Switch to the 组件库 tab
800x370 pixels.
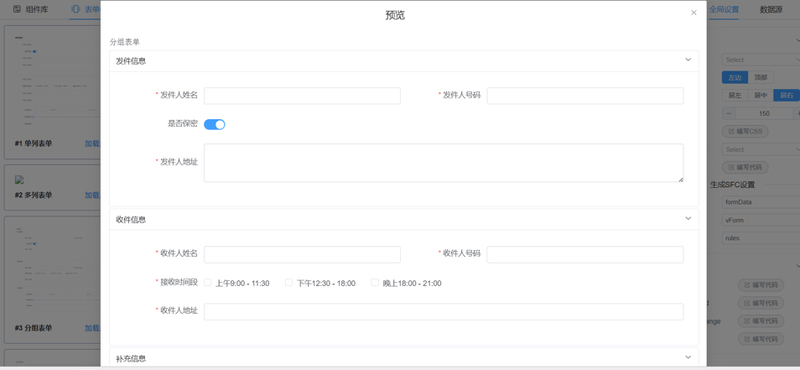tap(31, 9)
